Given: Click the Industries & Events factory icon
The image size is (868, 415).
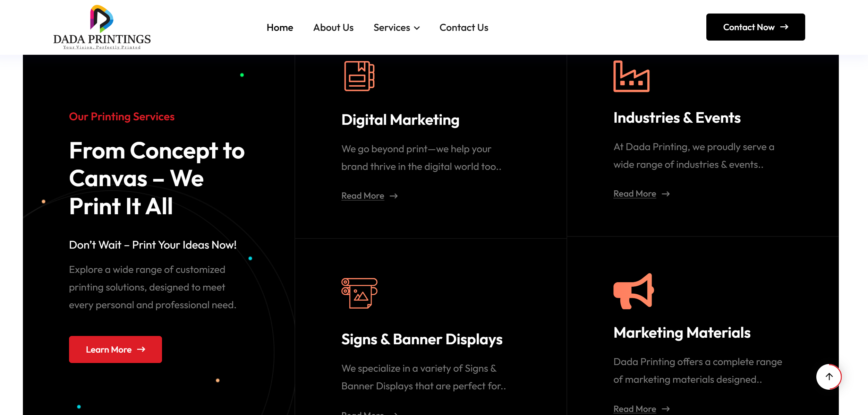Looking at the screenshot, I should 631,76.
